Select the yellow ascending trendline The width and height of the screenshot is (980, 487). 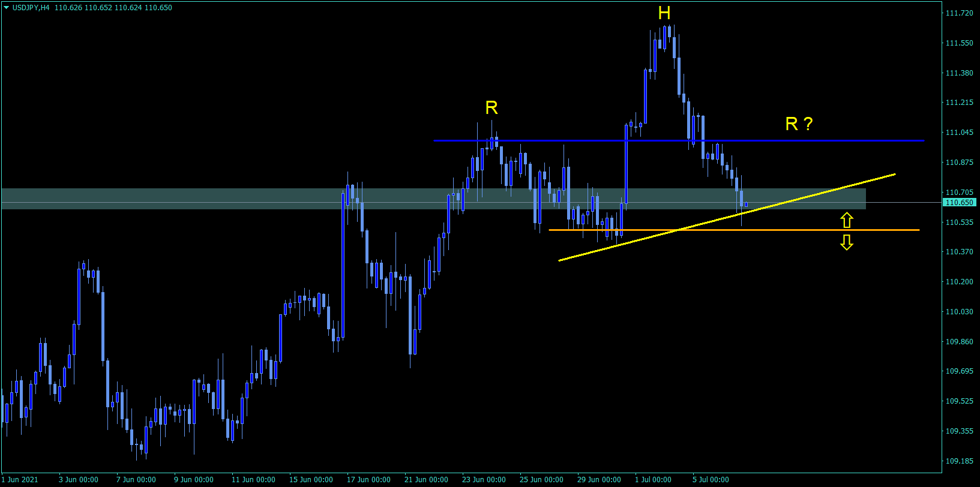[x=727, y=217]
